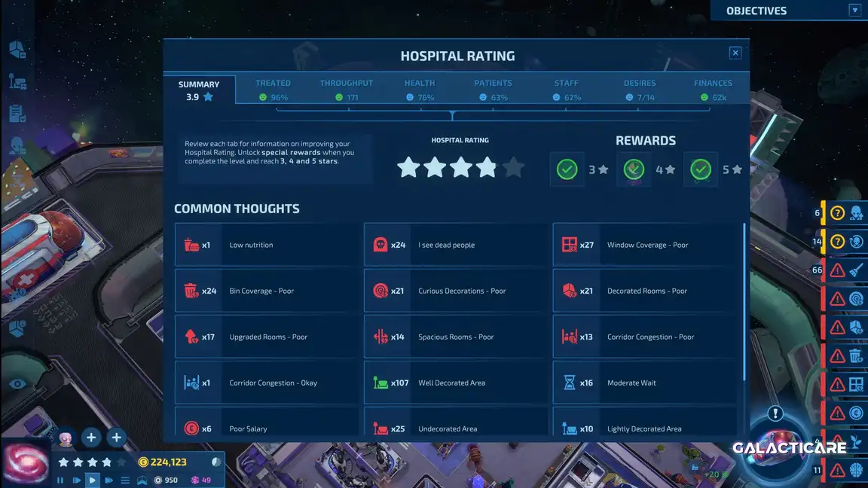This screenshot has width=868, height=488.
Task: Click the Corridor Congestion - Okay thought
Action: [x=267, y=383]
